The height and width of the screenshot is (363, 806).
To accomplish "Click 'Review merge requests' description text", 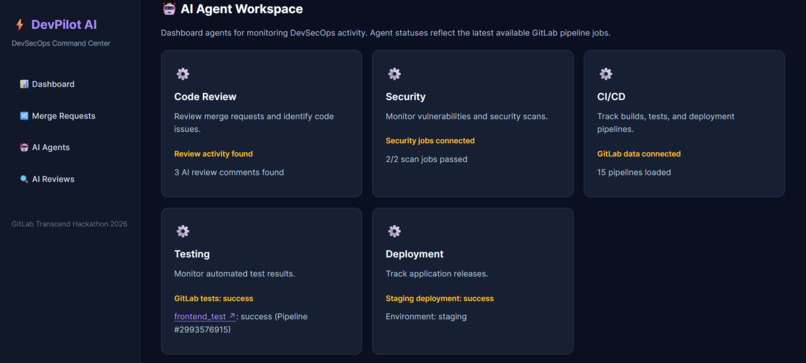I will [254, 123].
